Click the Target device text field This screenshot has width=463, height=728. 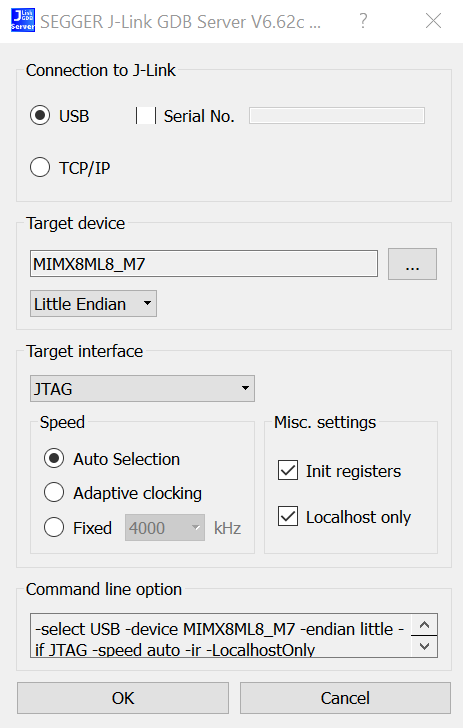pyautogui.click(x=204, y=264)
